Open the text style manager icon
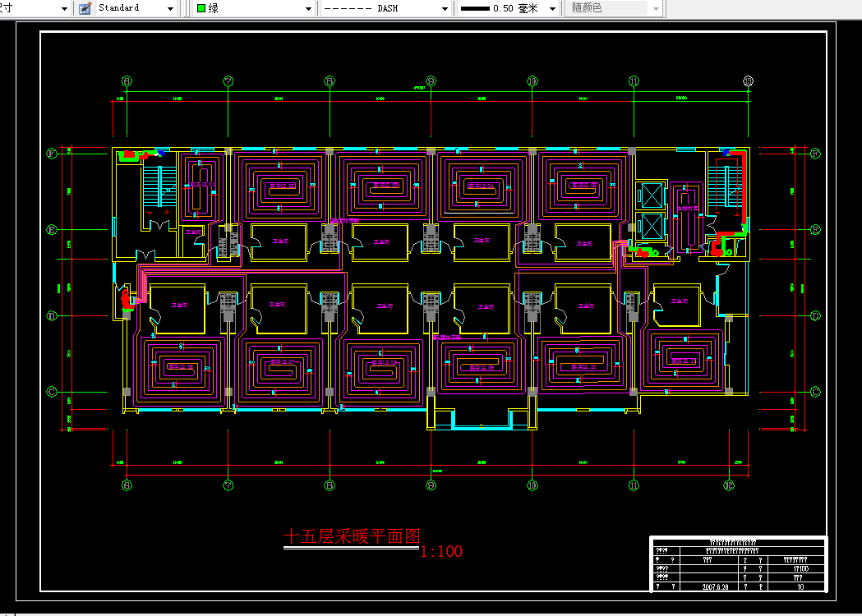This screenshot has height=616, width=862. tap(85, 8)
